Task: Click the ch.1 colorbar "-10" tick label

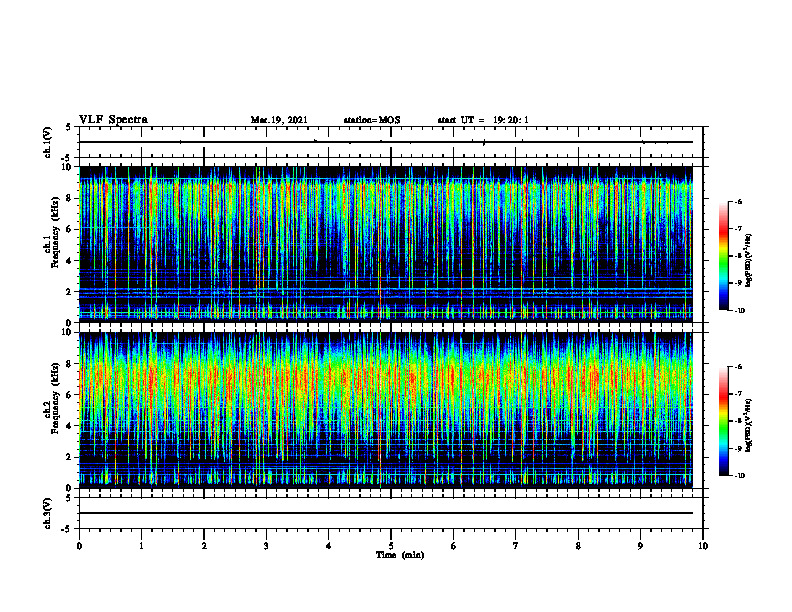Action: click(739, 311)
